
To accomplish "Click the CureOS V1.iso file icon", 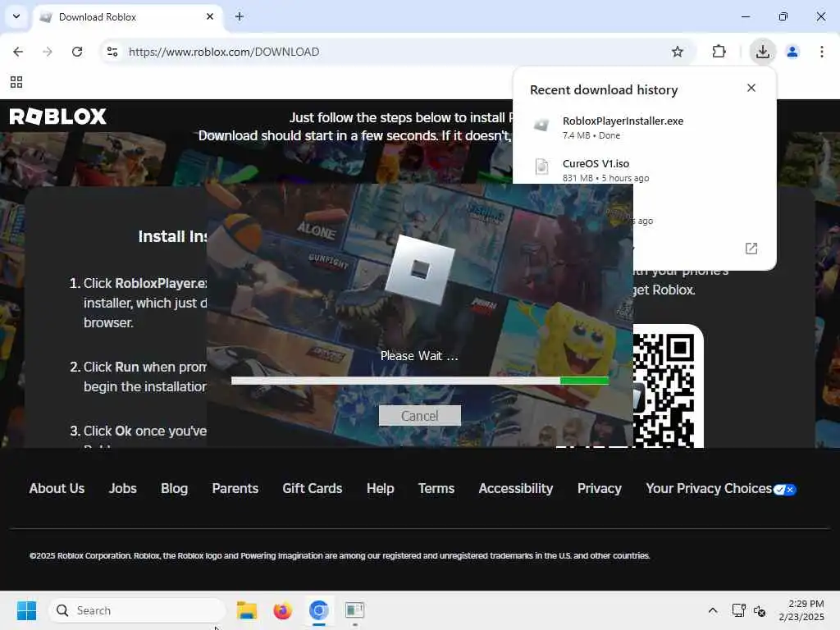I will click(x=541, y=167).
